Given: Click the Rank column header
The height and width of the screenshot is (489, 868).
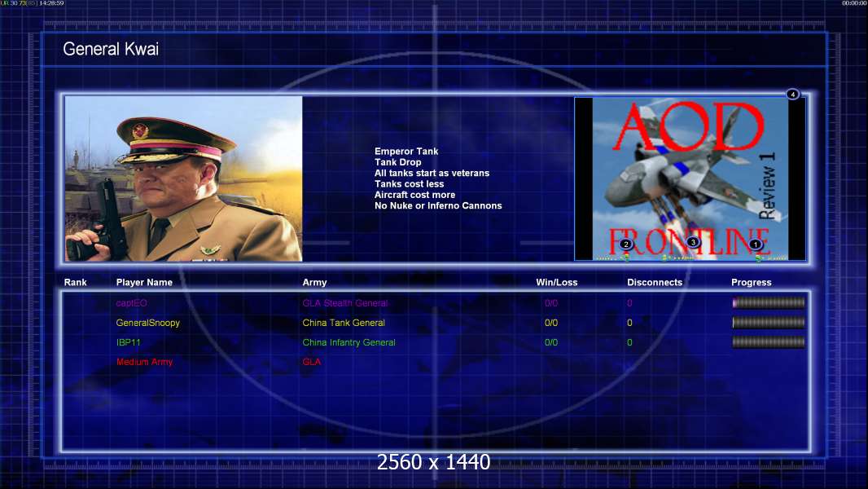Looking at the screenshot, I should (x=75, y=283).
